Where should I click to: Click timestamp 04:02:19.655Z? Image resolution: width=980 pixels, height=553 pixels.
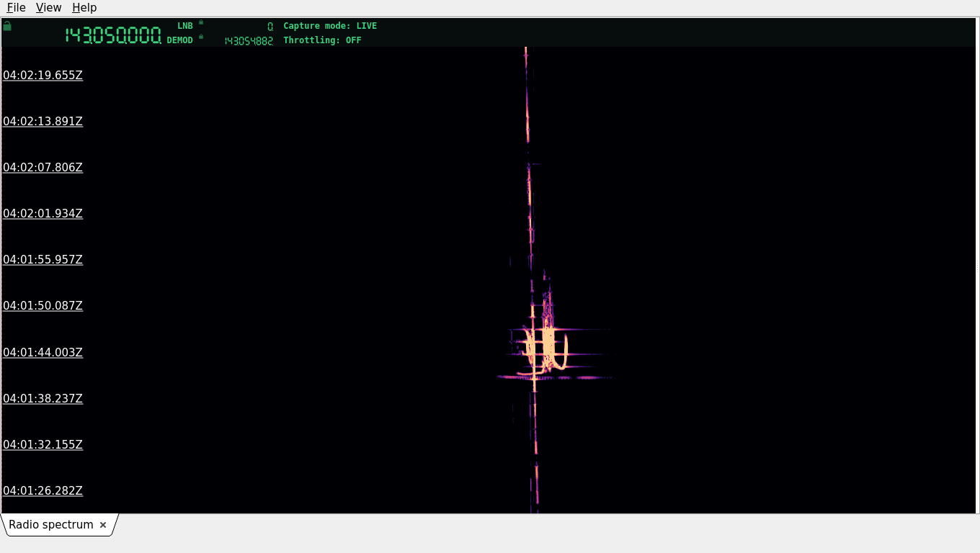[43, 75]
